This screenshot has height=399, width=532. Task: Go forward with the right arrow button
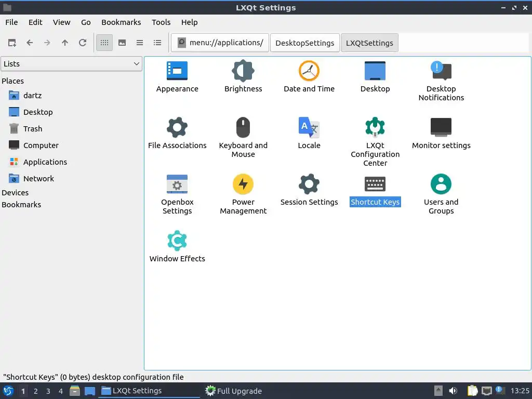click(x=47, y=43)
